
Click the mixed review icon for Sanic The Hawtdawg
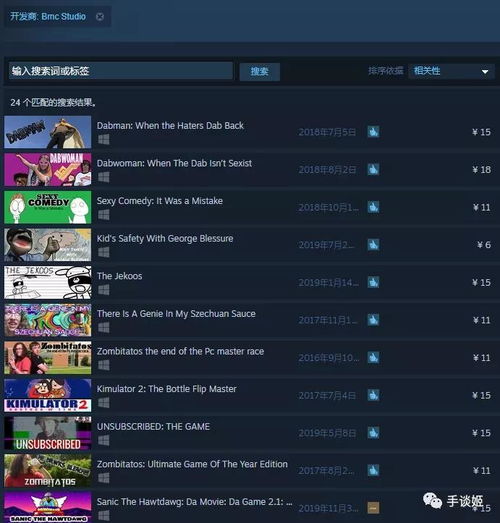coord(373,508)
